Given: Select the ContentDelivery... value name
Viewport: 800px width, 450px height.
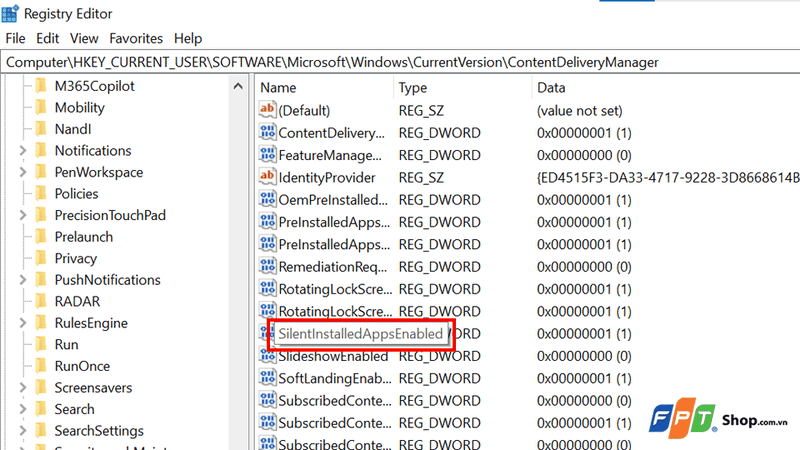Looking at the screenshot, I should 331,133.
